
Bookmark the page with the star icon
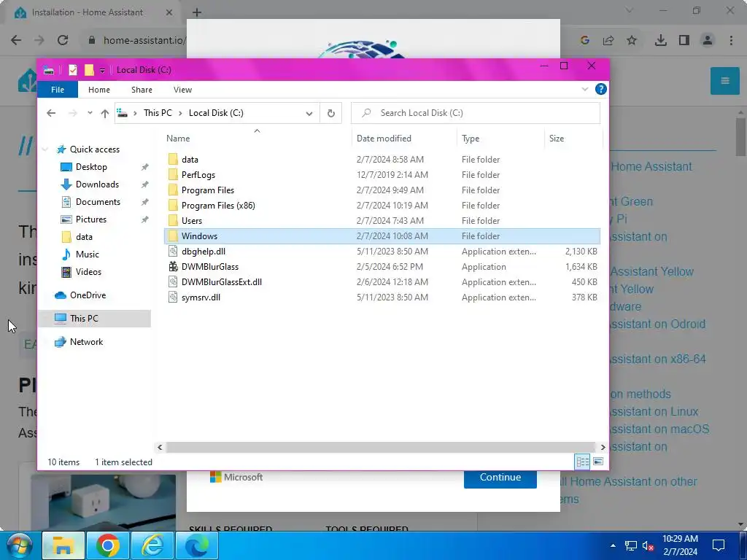(x=632, y=41)
